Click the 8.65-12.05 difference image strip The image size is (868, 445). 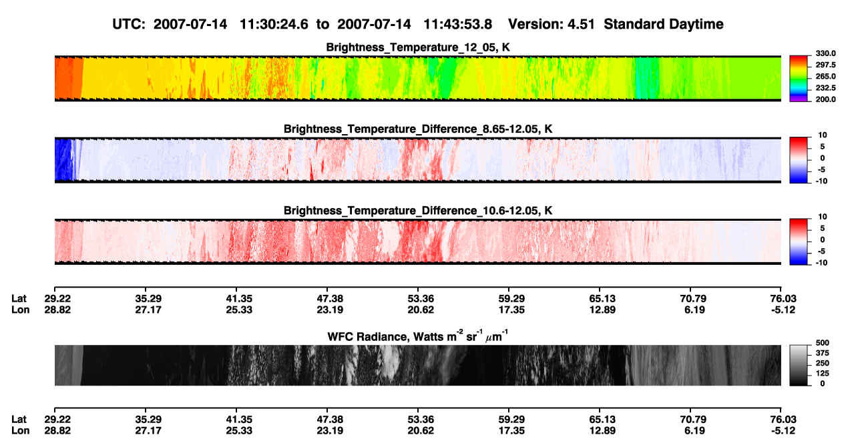click(418, 160)
